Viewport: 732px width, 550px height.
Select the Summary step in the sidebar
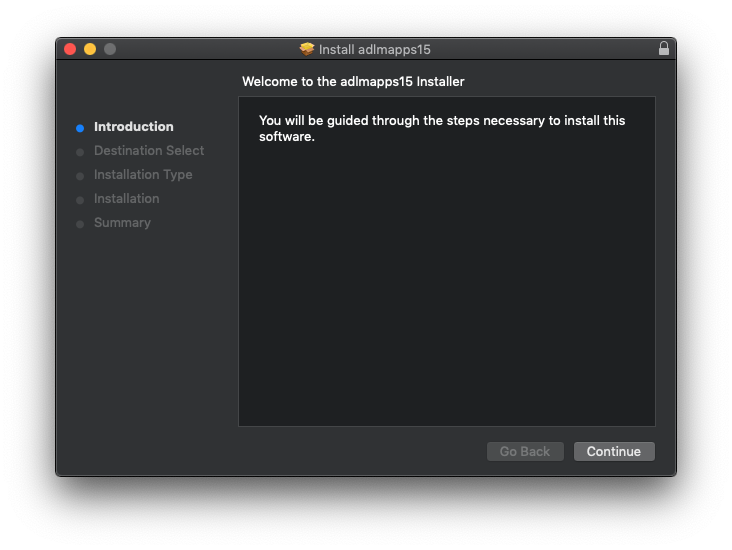[x=122, y=223]
